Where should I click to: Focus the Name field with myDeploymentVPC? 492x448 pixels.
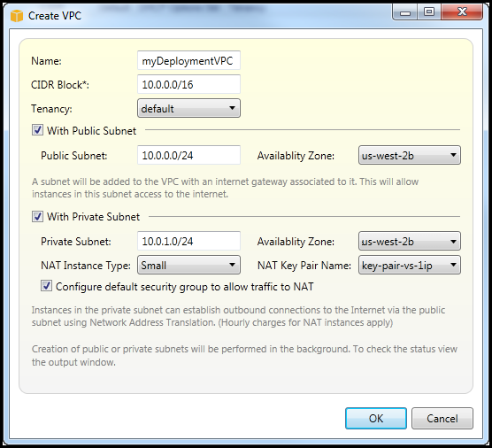(188, 60)
